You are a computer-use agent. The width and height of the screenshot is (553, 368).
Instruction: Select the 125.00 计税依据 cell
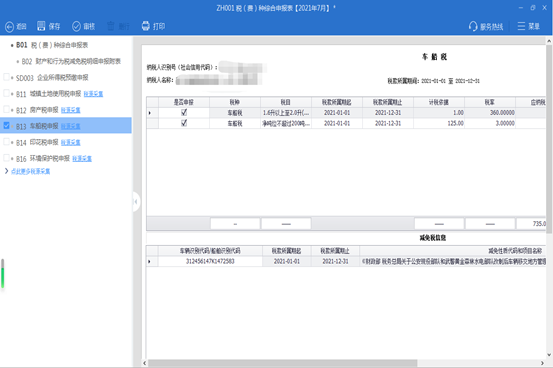439,123
